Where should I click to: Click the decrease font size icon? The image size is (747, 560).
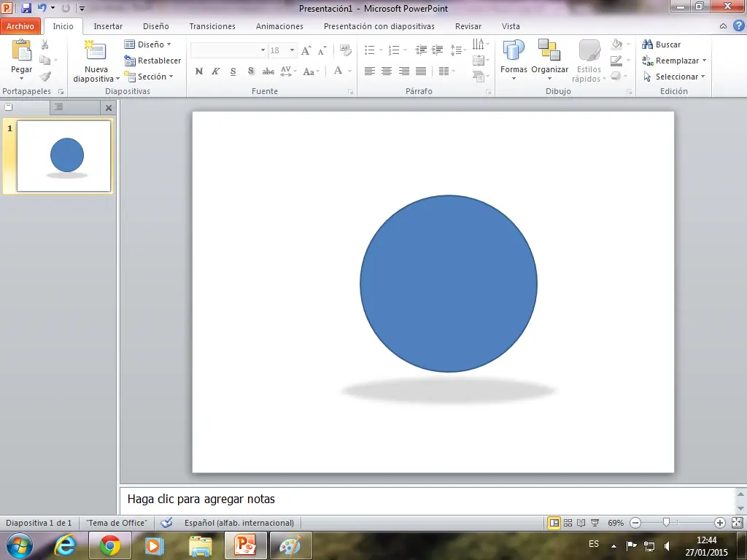322,50
